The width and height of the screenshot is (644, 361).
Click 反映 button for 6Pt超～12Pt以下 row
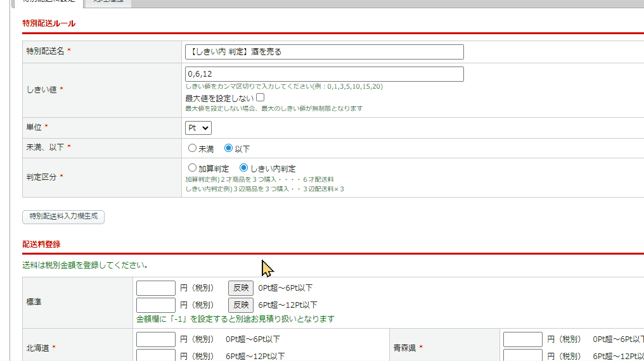[x=240, y=305]
